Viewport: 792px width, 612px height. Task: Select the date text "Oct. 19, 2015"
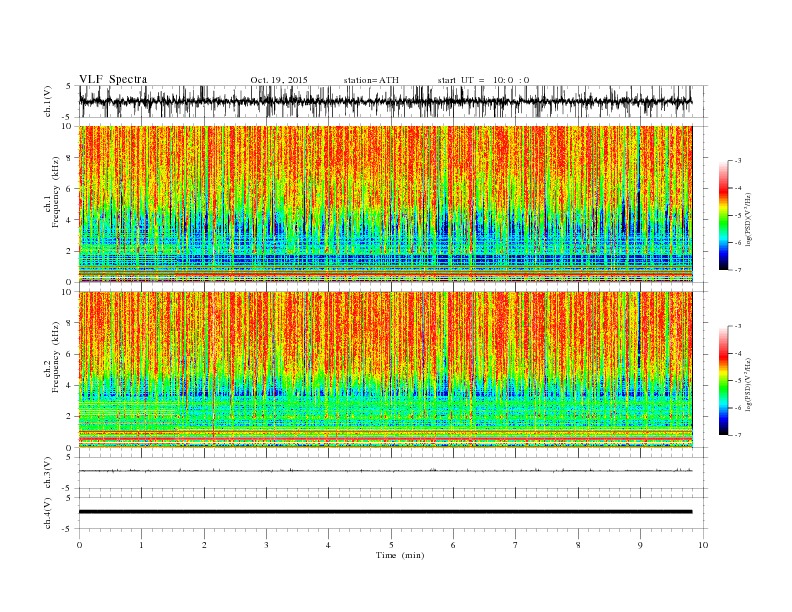(x=279, y=80)
